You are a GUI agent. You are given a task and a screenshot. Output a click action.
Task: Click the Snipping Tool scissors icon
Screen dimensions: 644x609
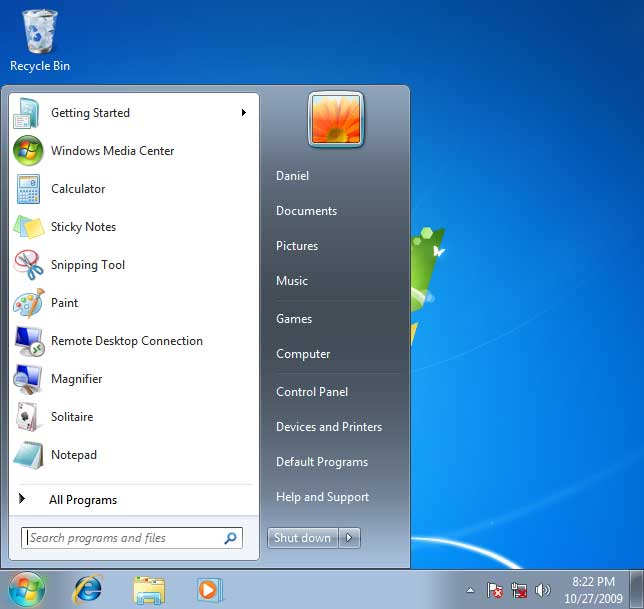tap(28, 265)
